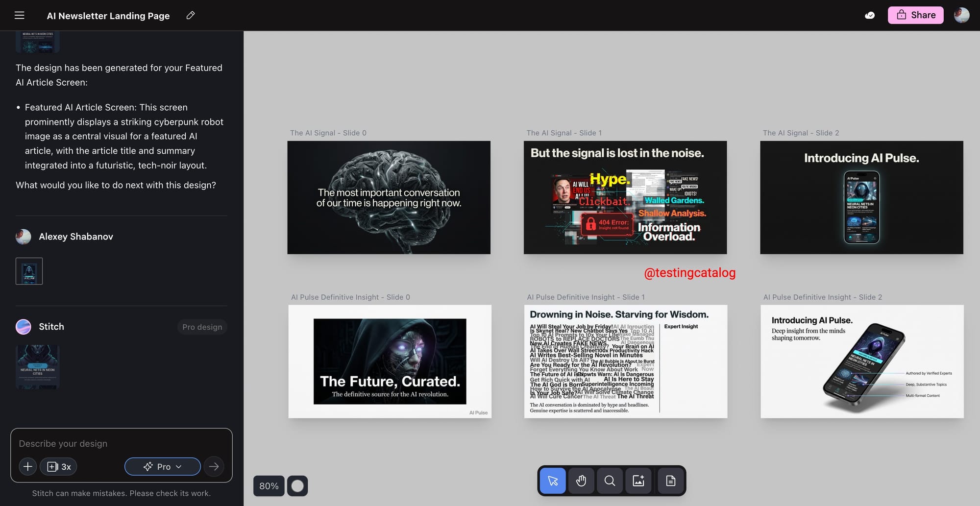This screenshot has width=980, height=506.
Task: Open Alexey Shabanov's attached image thumbnail
Action: pos(29,271)
